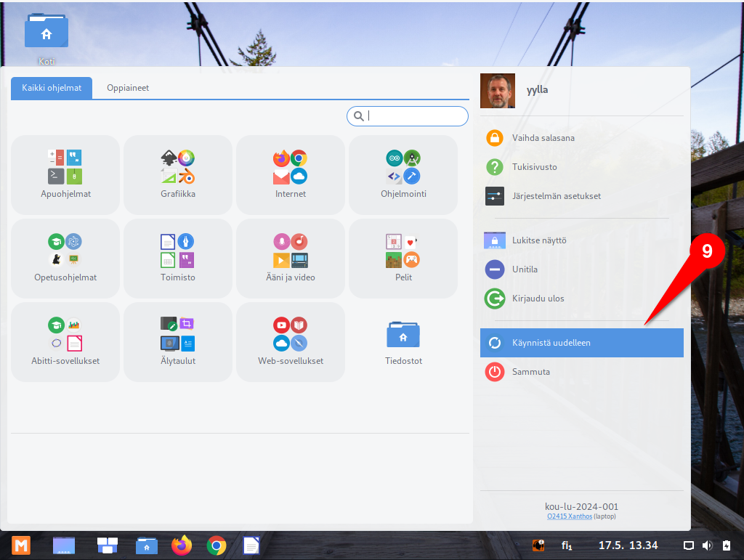The height and width of the screenshot is (560, 744).
Task: Click the magnifier search icon
Action: click(359, 116)
